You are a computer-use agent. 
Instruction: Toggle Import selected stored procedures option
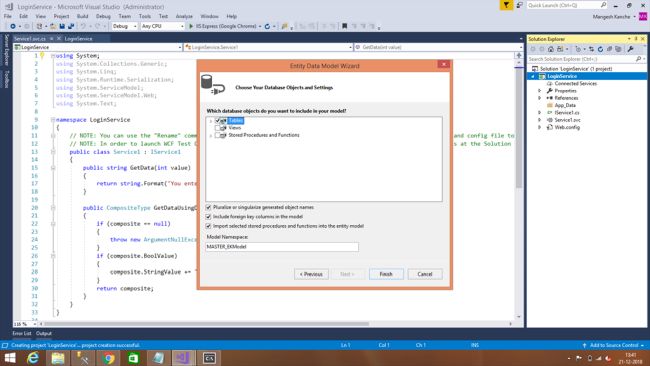coord(209,226)
